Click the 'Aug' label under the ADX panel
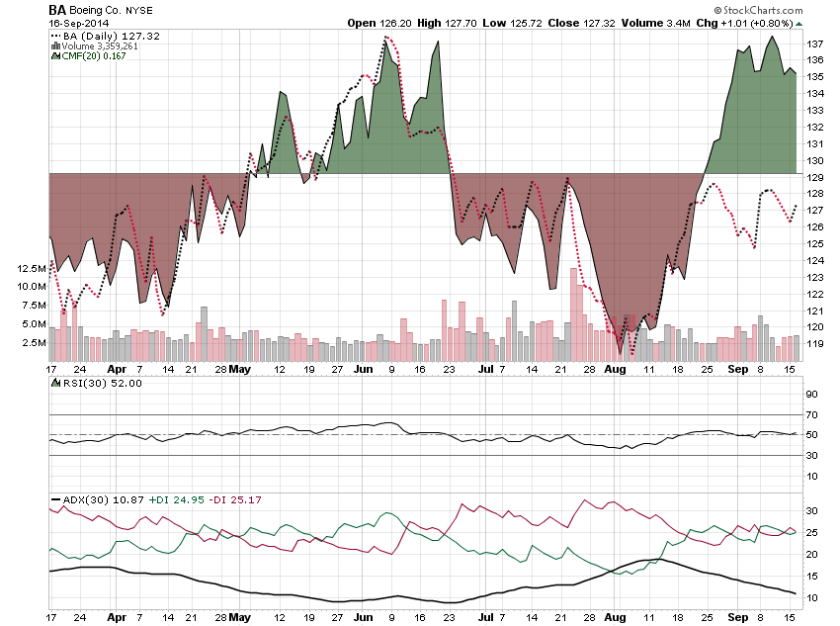This screenshot has height=626, width=840. click(615, 617)
